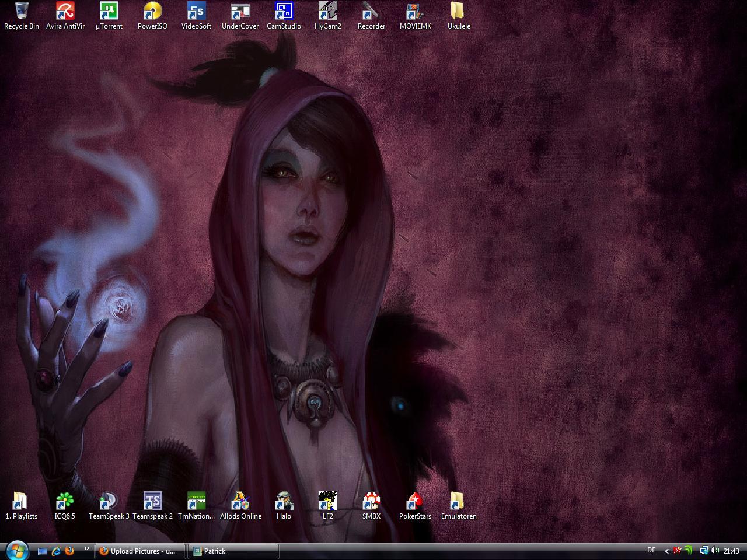This screenshot has width=747, height=560.
Task: Switch to Upload Pictures Firefox taskbar button
Action: pyautogui.click(x=139, y=551)
